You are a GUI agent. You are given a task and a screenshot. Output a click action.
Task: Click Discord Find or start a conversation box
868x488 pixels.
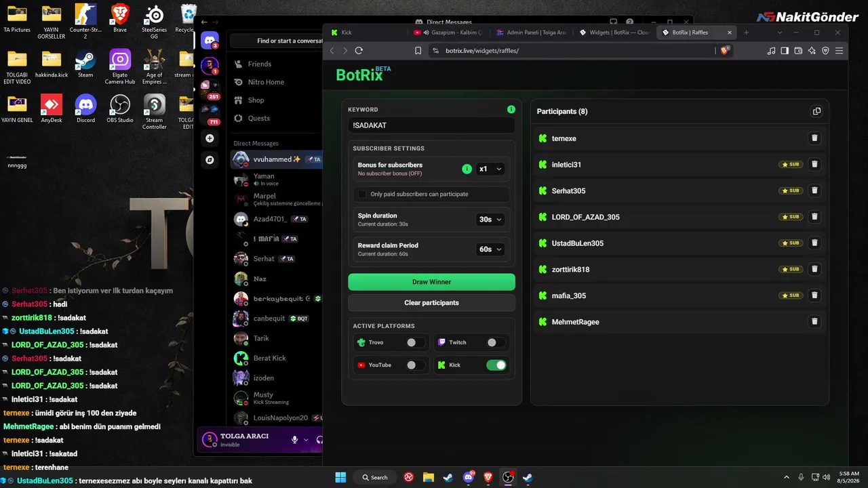(277, 41)
